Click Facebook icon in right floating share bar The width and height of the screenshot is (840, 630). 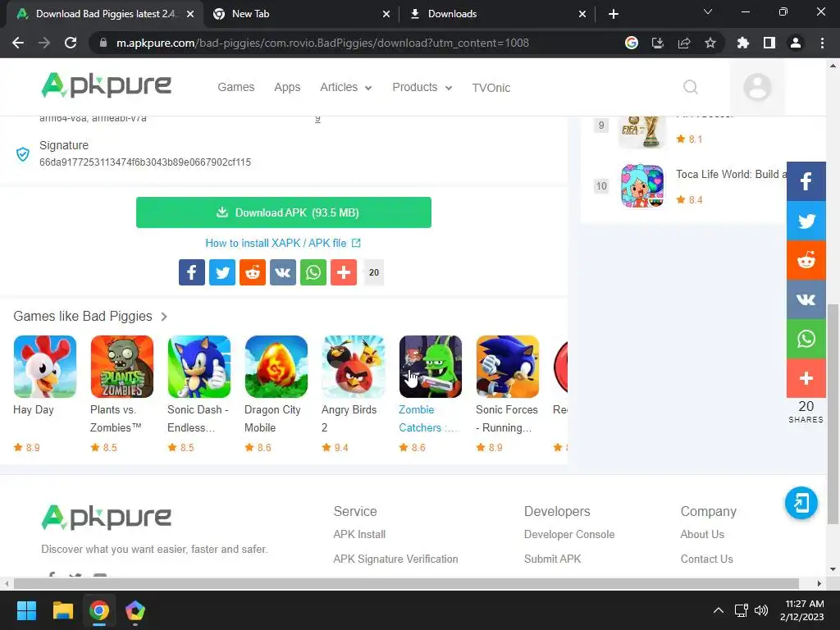click(x=806, y=181)
